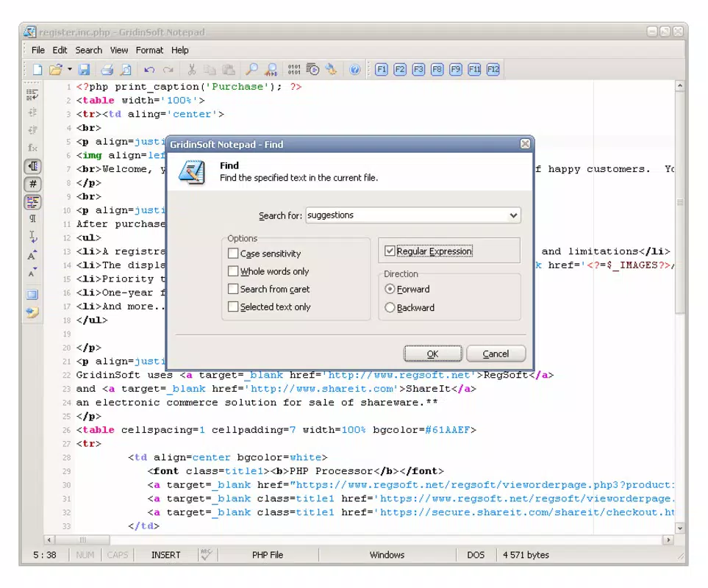Screen dimensions: 708x588
Task: Click the sort lines sidebar icon
Action: point(32,94)
